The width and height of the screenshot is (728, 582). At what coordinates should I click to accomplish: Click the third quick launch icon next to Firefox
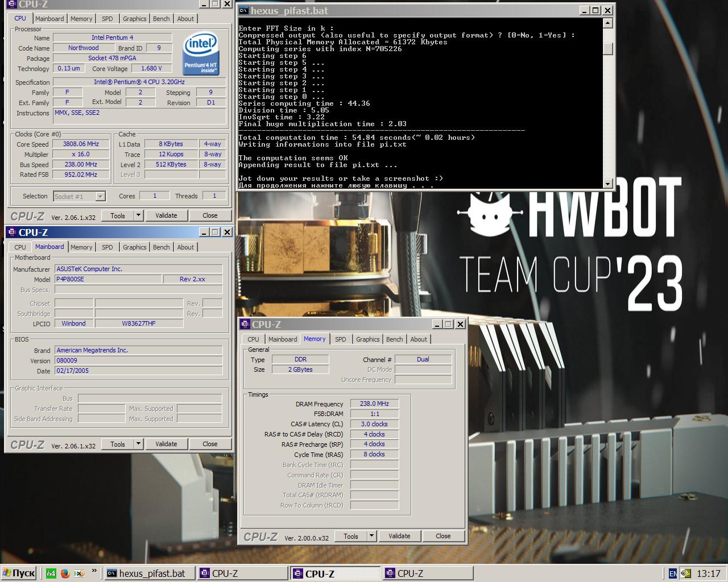80,573
